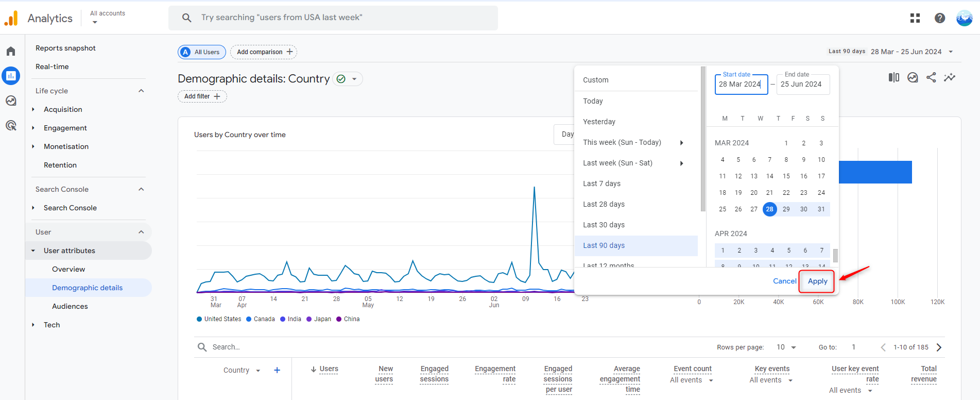Click the date preset list scrollbar
Screen dimensions: 980x400
703,139
